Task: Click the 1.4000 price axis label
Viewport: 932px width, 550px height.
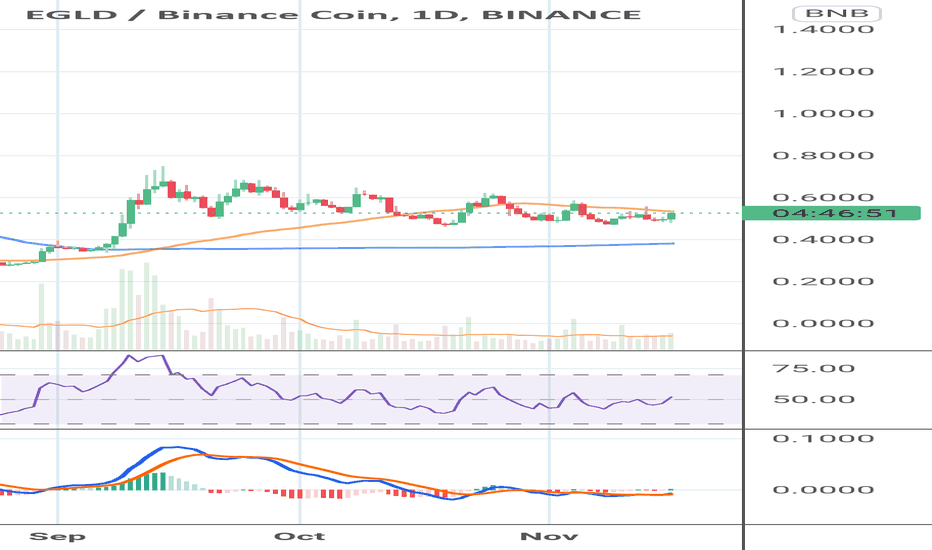Action: click(x=823, y=29)
